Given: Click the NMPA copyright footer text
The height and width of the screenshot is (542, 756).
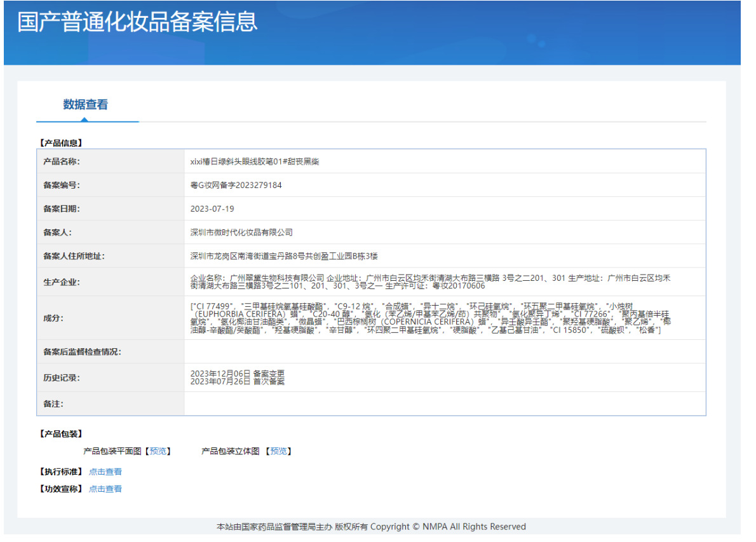Looking at the screenshot, I should pos(371,527).
